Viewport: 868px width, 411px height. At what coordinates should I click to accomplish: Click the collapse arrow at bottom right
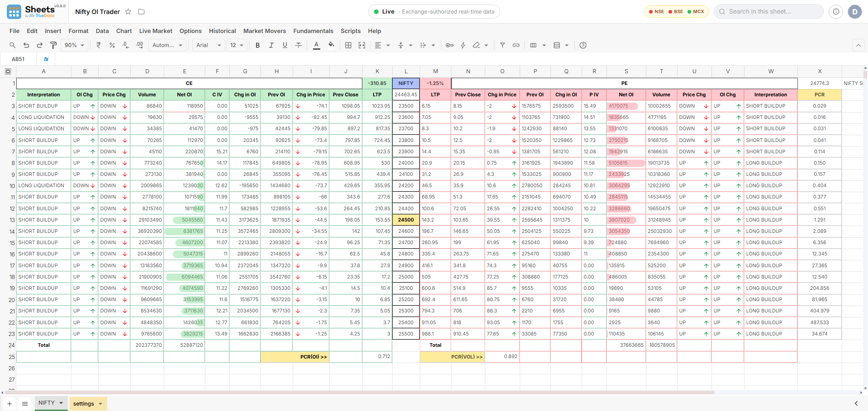click(856, 403)
